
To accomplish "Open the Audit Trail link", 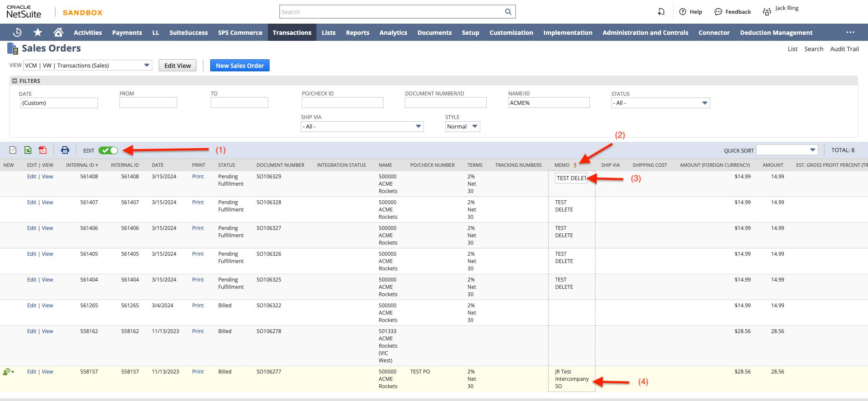I will click(844, 49).
